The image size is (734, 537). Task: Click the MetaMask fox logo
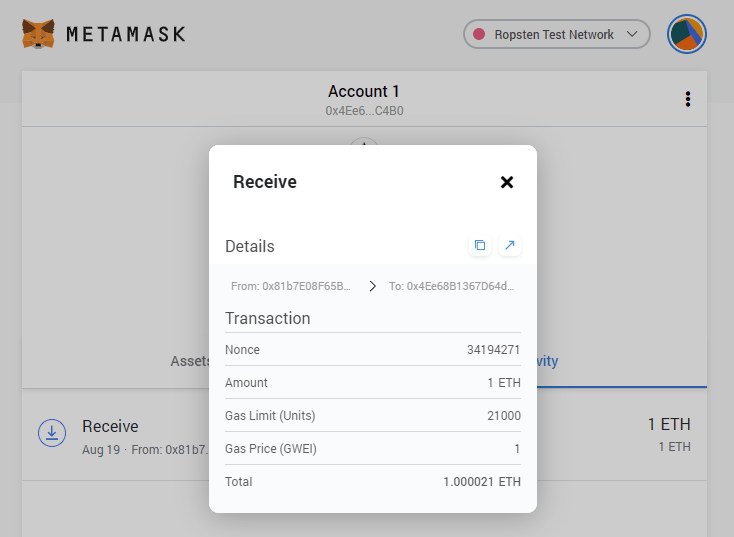38,34
